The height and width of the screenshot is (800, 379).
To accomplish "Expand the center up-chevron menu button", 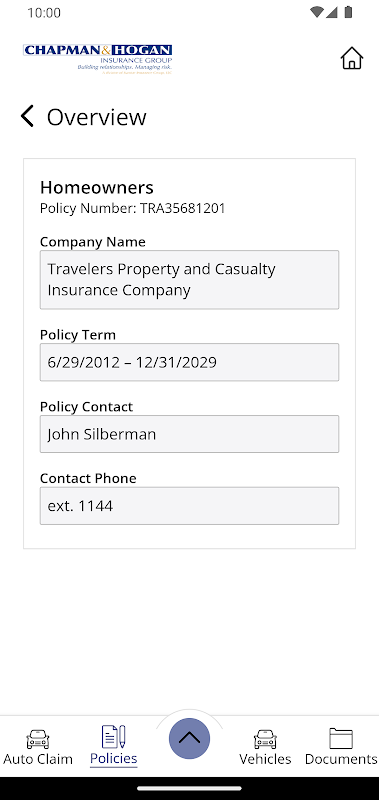I will pos(189,738).
